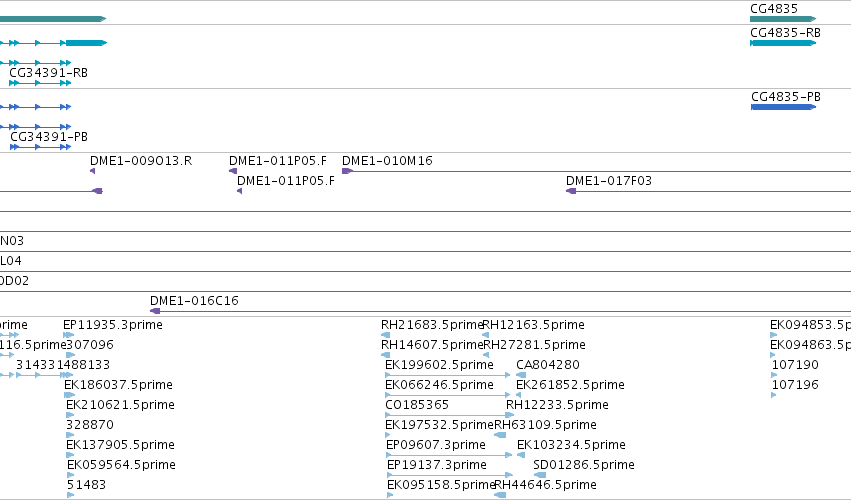
Task: Click the CA804280 EST arrow marker
Action: pos(521,375)
